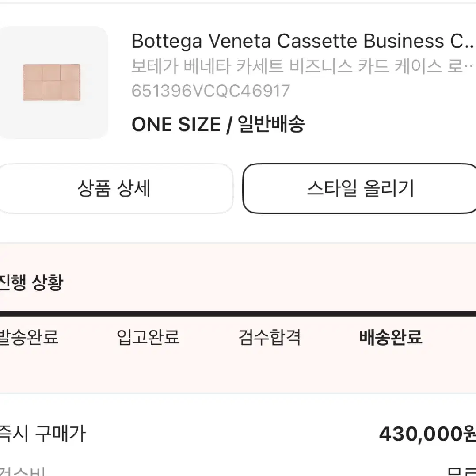
Task: Open the pink card case product thumbnail
Action: coord(52,82)
